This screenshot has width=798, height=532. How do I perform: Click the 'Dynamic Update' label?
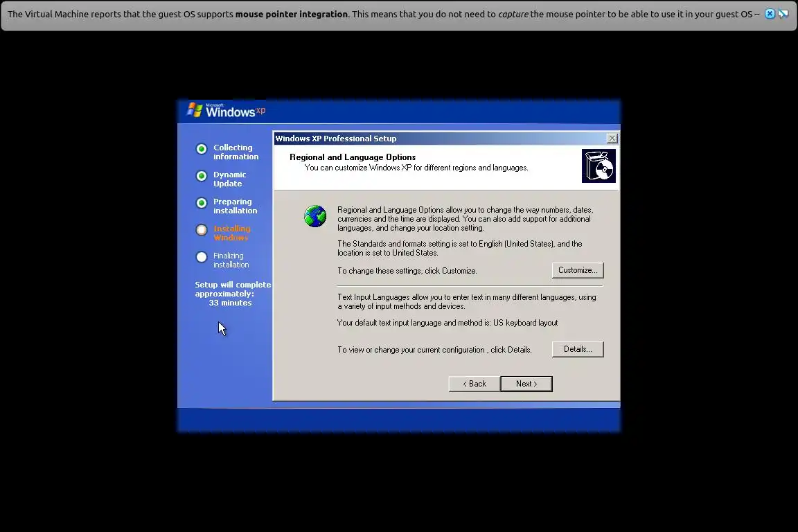[229, 179]
